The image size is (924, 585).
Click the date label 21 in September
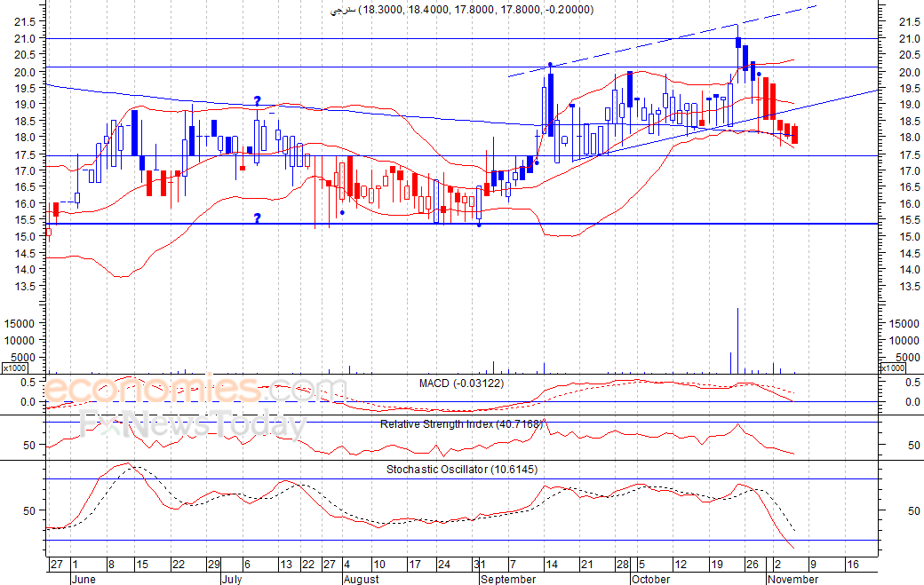pyautogui.click(x=587, y=565)
